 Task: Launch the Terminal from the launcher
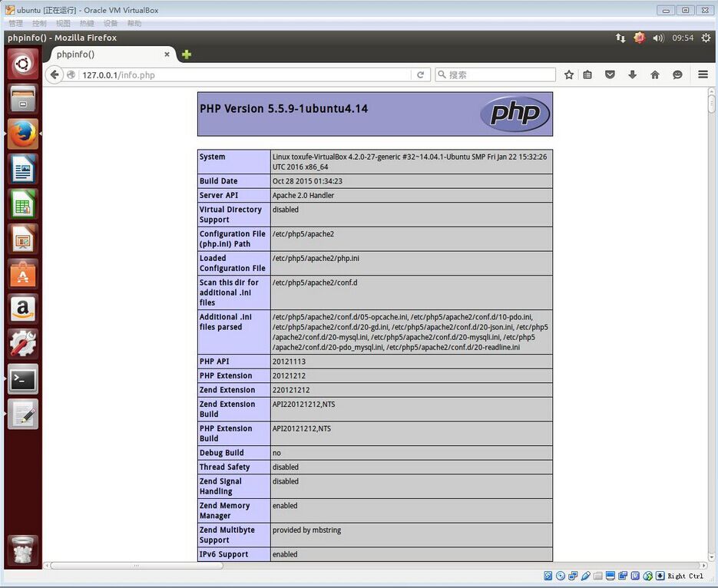click(x=22, y=379)
